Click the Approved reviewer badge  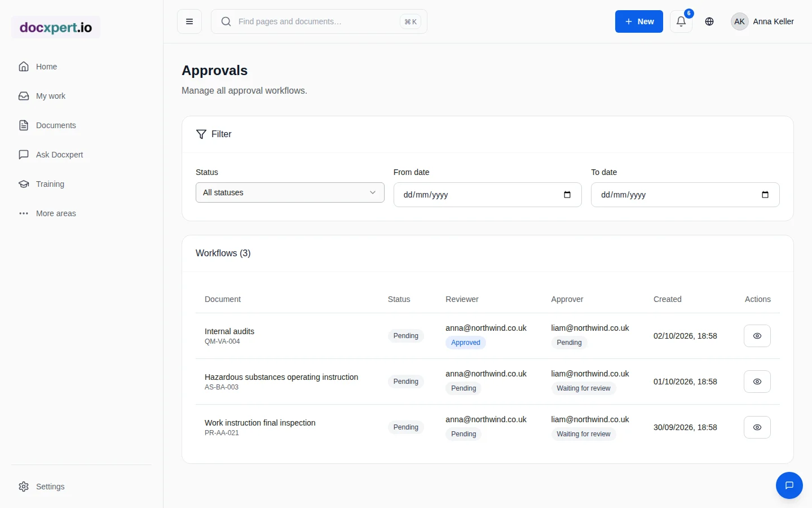point(466,343)
